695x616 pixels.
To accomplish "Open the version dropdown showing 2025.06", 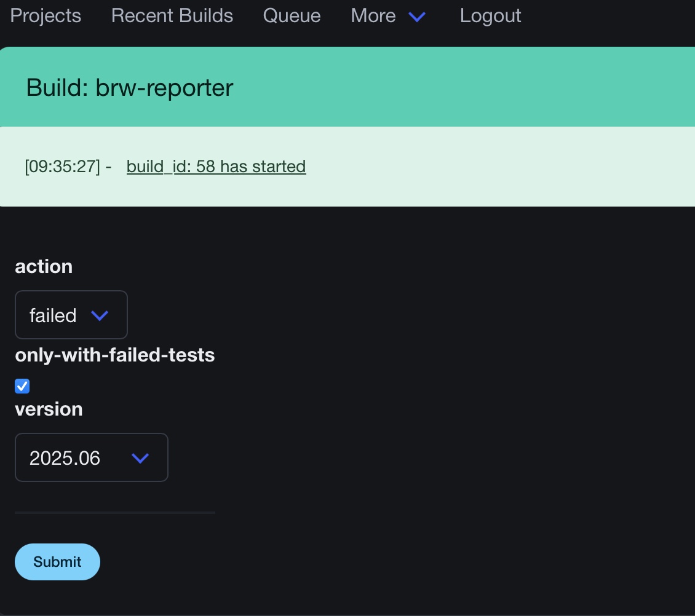I will coord(91,457).
